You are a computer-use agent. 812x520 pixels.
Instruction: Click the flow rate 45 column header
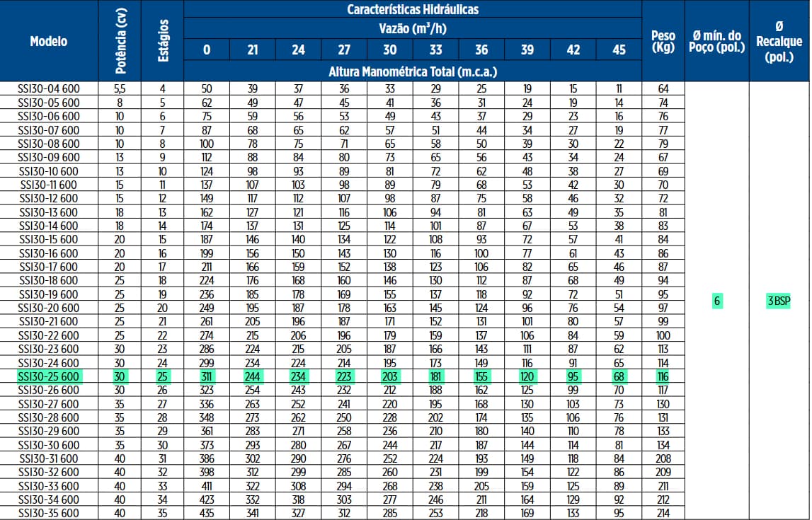click(619, 50)
